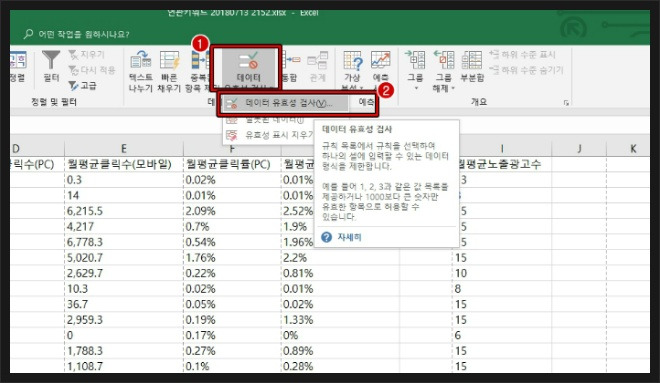Open the Outline (개요) dialog launcher
This screenshot has height=383, width=660.
[x=566, y=102]
